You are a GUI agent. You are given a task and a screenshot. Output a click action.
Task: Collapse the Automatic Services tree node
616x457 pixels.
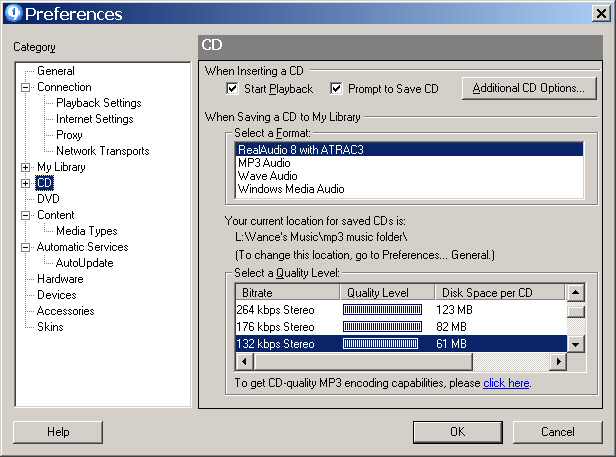25,247
